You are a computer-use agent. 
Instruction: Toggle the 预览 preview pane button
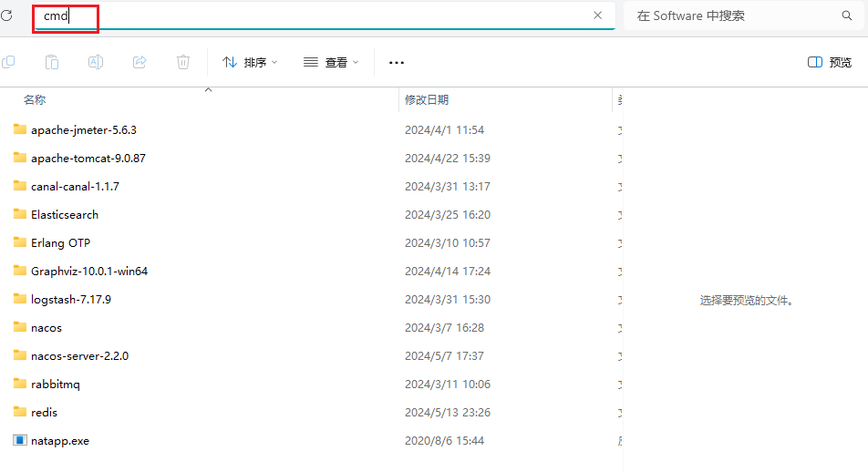pos(830,63)
